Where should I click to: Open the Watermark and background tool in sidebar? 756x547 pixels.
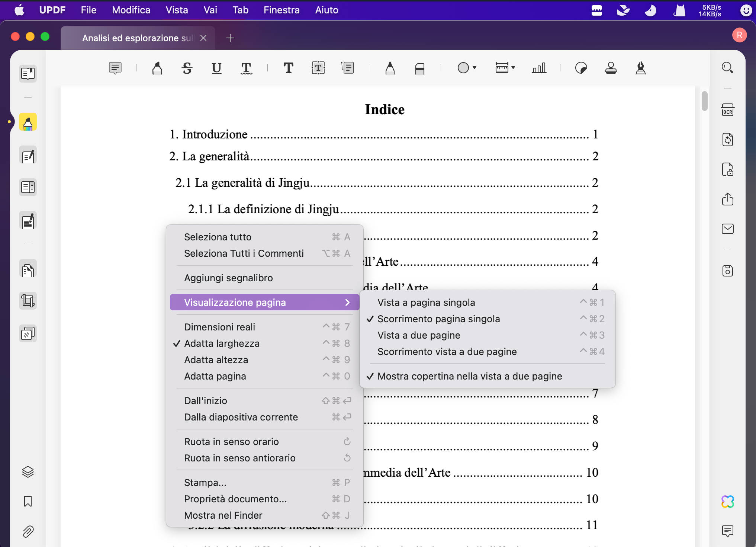28,334
